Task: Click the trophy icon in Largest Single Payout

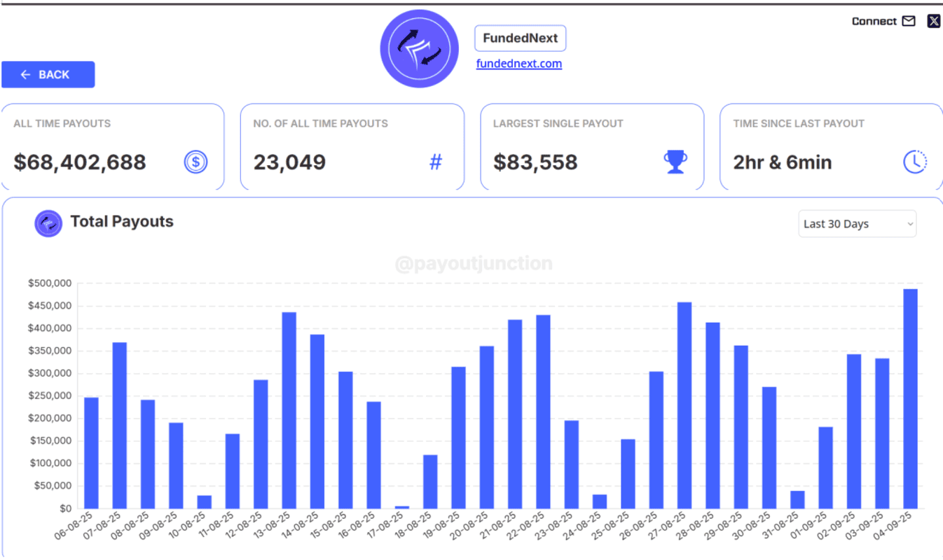Action: coord(675,162)
